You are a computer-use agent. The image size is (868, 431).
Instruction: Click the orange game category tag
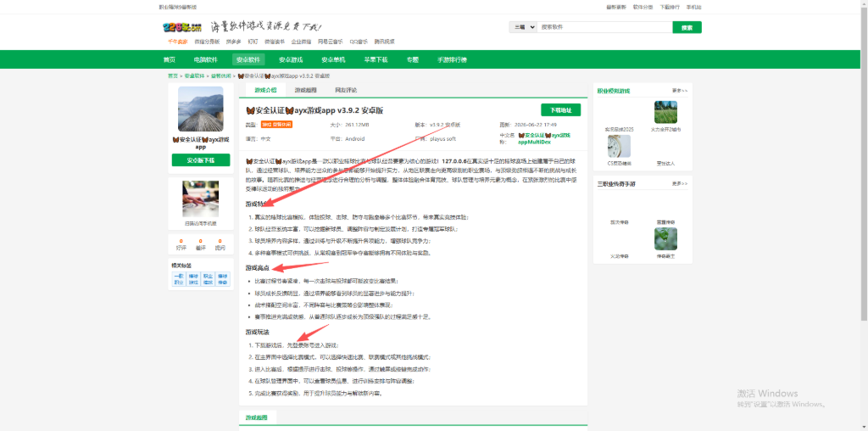coord(277,125)
